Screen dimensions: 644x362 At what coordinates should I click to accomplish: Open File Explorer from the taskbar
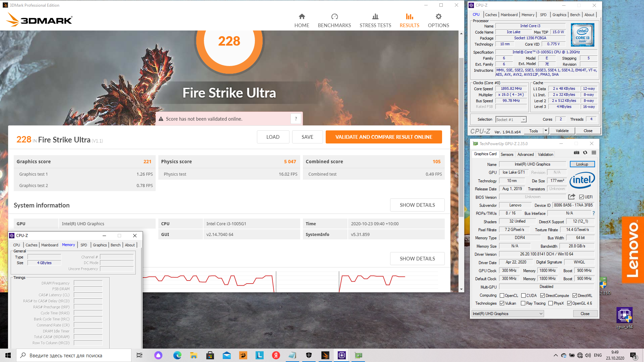pos(194,355)
